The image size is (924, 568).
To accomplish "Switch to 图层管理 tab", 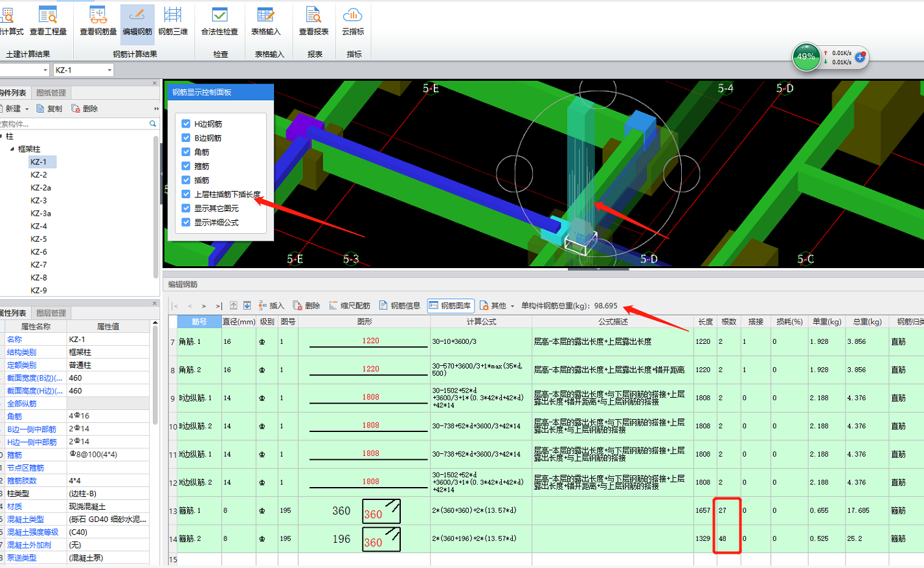I will 51,313.
